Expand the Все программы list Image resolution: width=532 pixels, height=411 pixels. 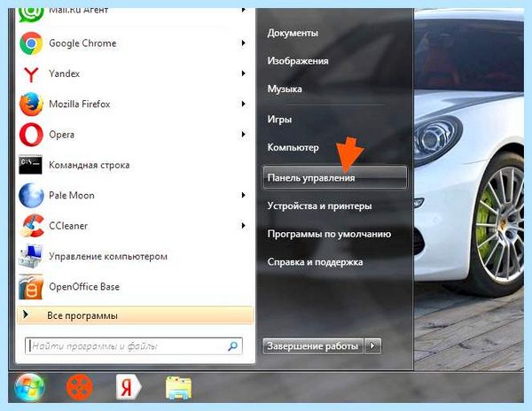(135, 315)
